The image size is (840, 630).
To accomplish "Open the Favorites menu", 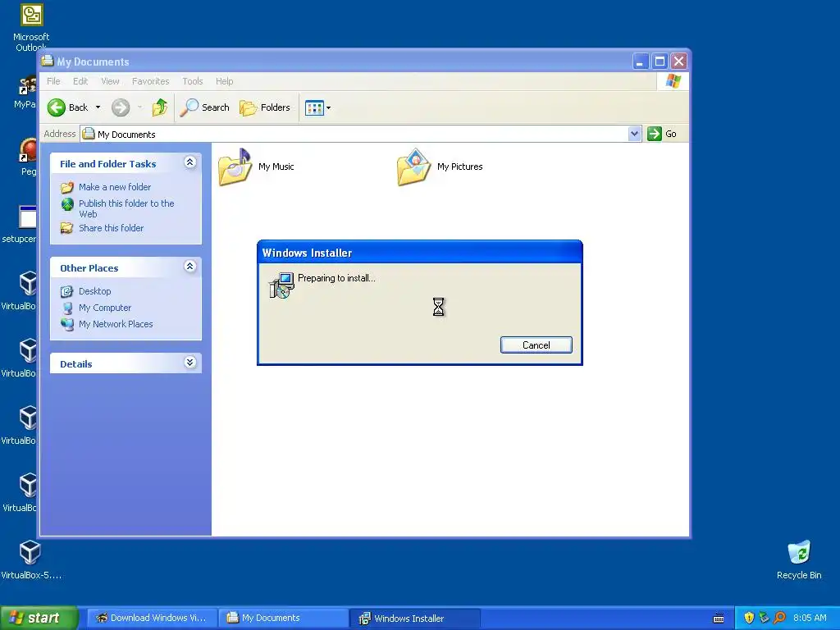I will click(151, 81).
